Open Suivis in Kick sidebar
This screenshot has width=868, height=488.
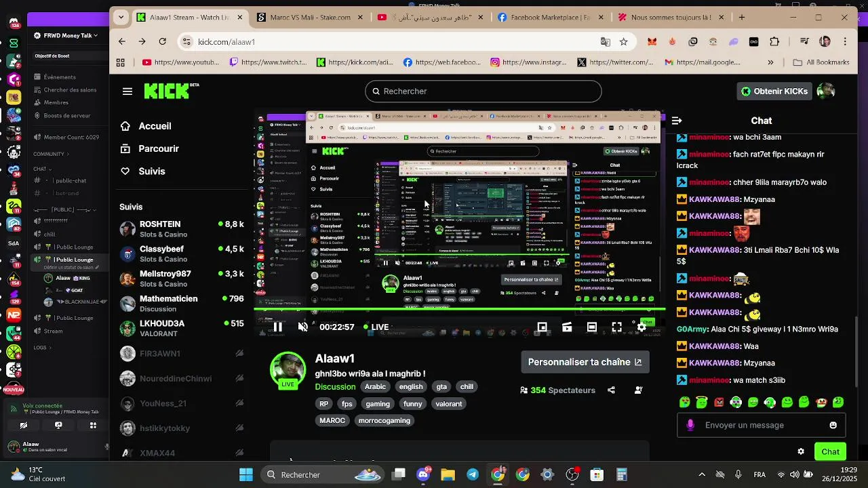(x=143, y=171)
